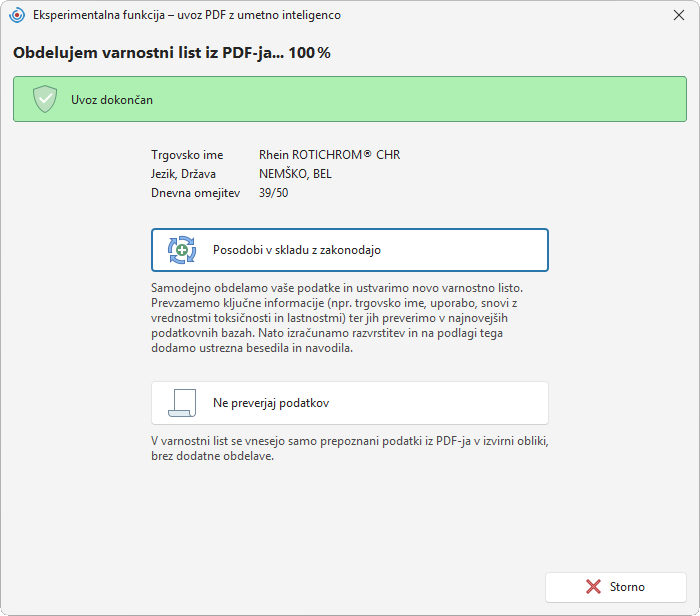Click the 'Rhein ROTICHROM® CHR' trade name value

[x=329, y=155]
